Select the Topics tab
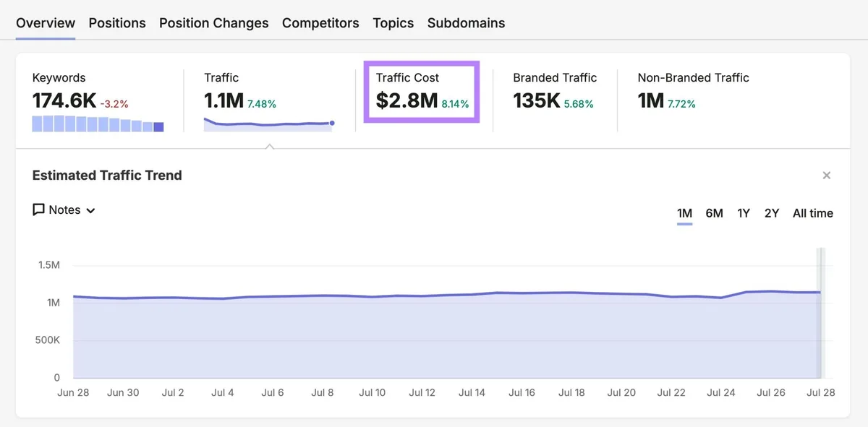Screen dimensions: 868x427 tap(393, 23)
